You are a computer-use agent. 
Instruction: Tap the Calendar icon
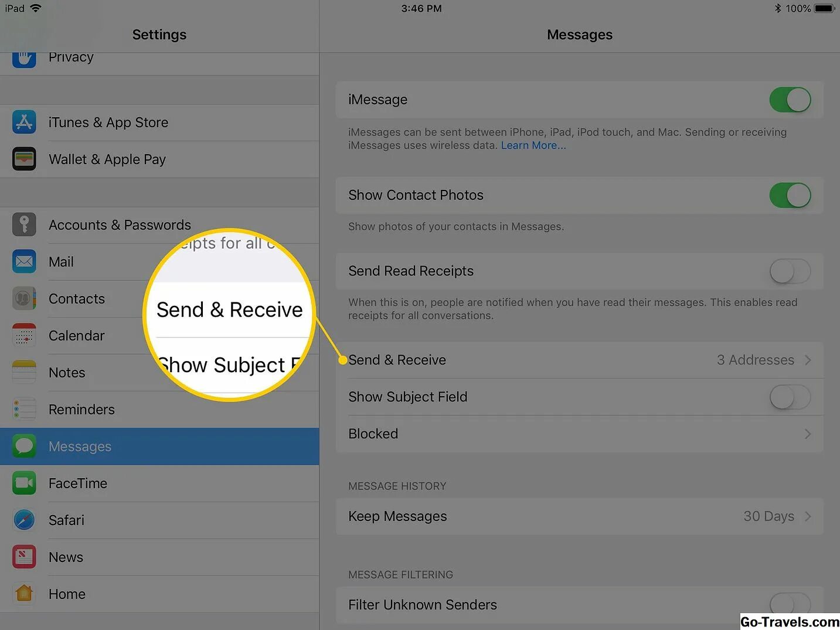(x=24, y=335)
